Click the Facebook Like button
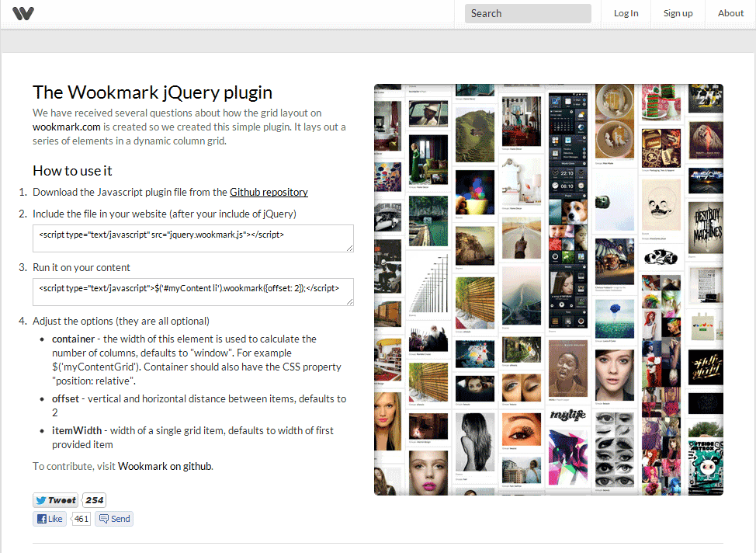This screenshot has width=756, height=553. [x=50, y=519]
